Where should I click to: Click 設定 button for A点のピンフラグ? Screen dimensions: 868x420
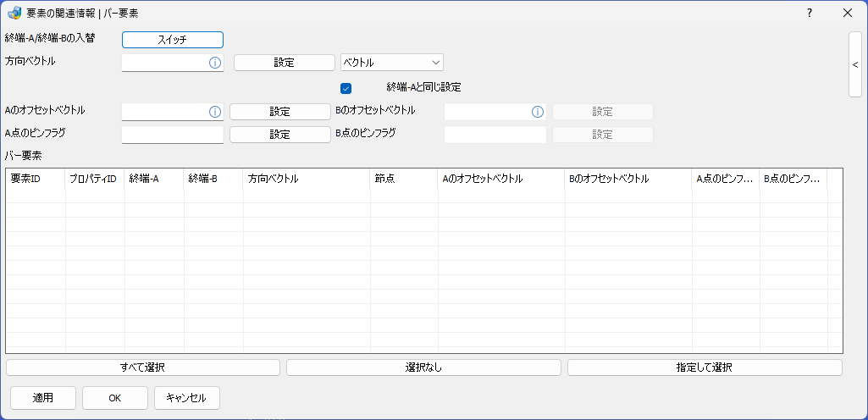coord(280,135)
